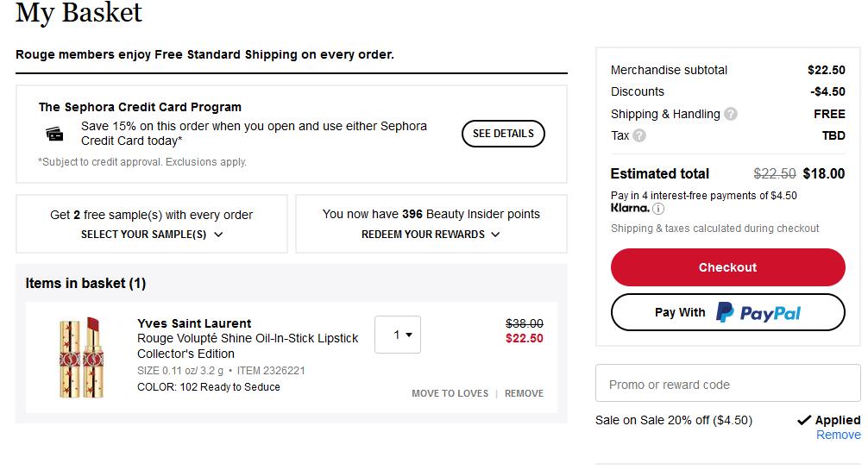
Task: Click the red Checkout button
Action: pos(728,267)
